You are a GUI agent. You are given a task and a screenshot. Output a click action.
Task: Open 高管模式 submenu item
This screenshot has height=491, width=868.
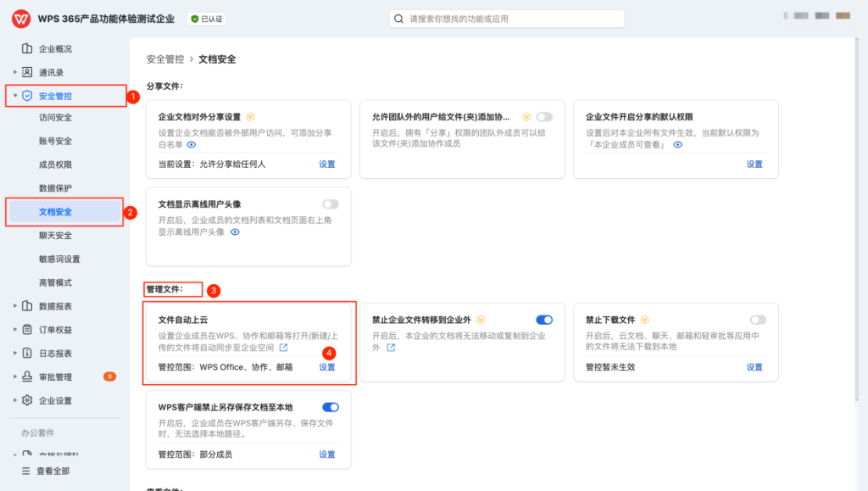[x=55, y=283]
